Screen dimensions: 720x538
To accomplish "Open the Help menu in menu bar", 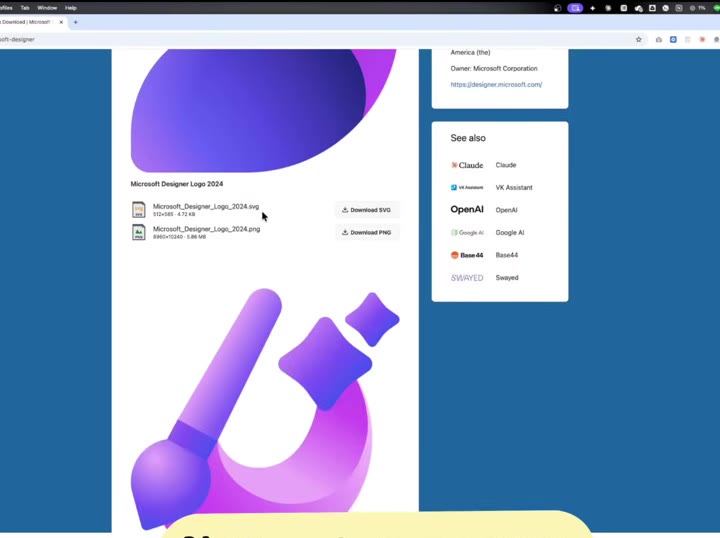I will (x=70, y=8).
